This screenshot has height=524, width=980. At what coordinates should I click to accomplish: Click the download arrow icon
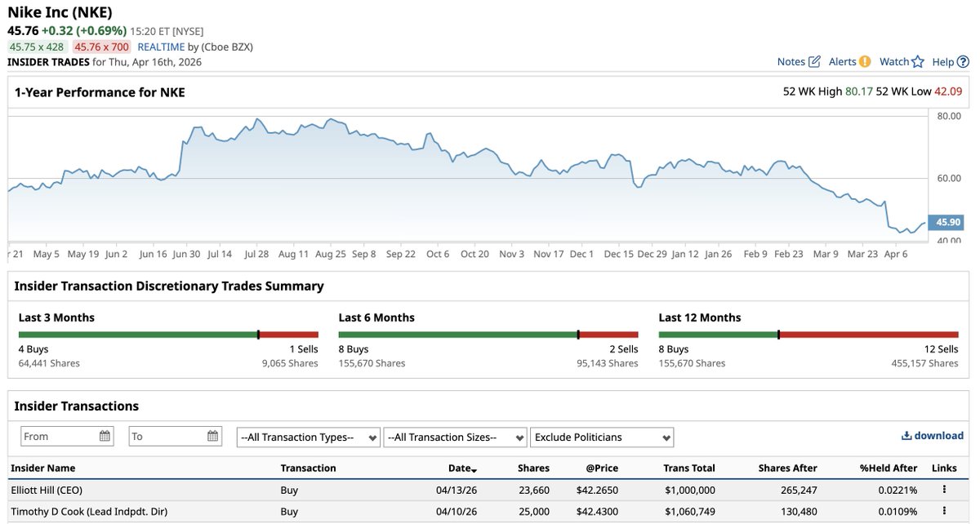[x=906, y=436]
